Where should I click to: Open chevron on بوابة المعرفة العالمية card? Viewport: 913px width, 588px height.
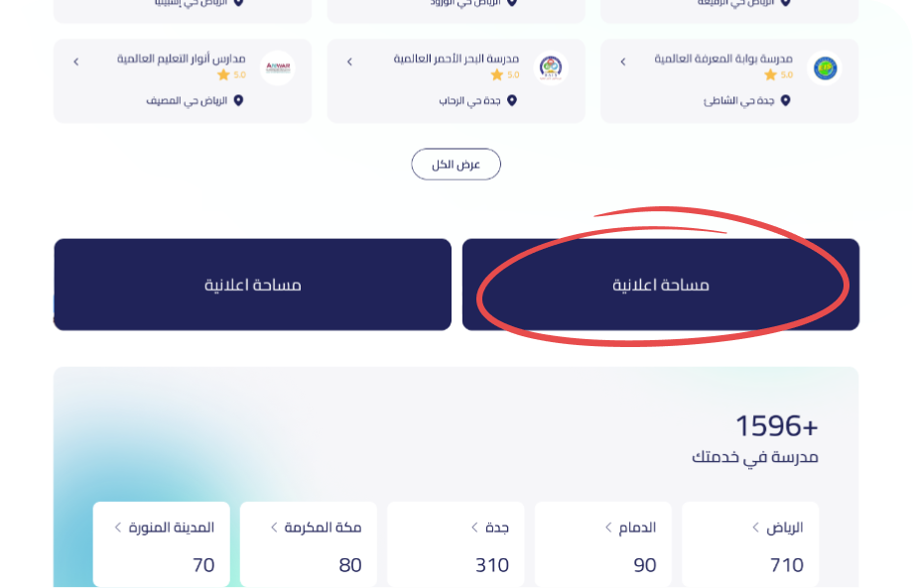pos(623,61)
